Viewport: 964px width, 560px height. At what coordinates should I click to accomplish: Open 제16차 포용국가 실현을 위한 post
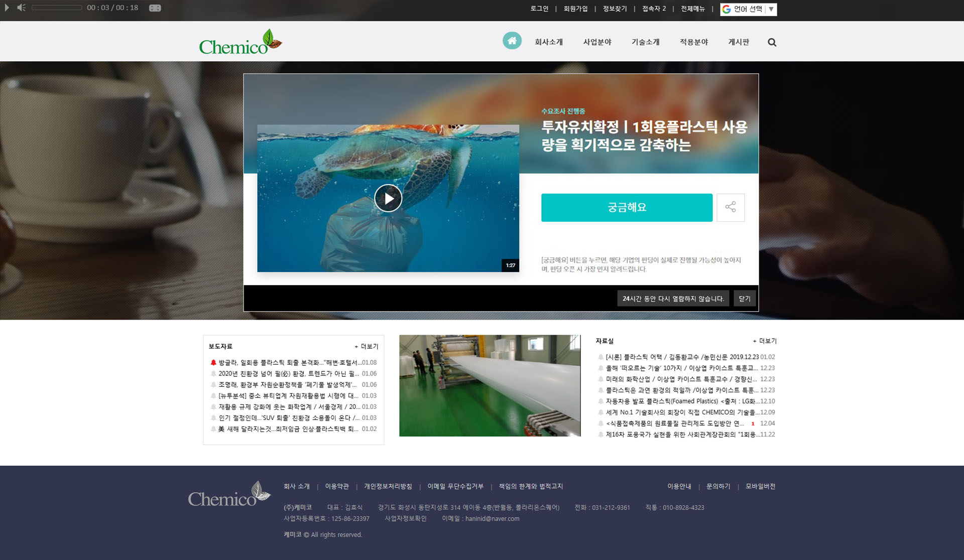(x=683, y=434)
